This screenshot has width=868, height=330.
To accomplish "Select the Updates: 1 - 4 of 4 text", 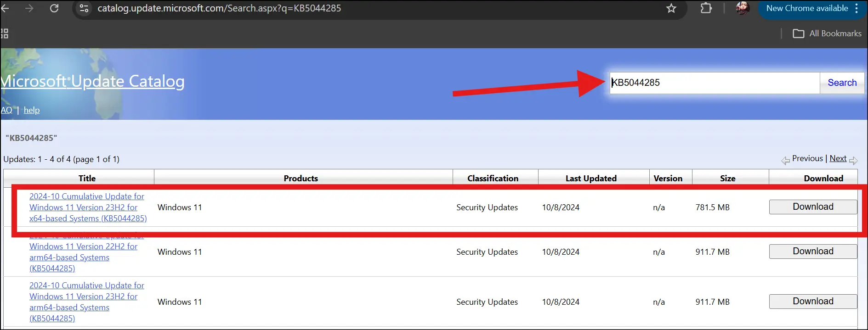I will (61, 159).
